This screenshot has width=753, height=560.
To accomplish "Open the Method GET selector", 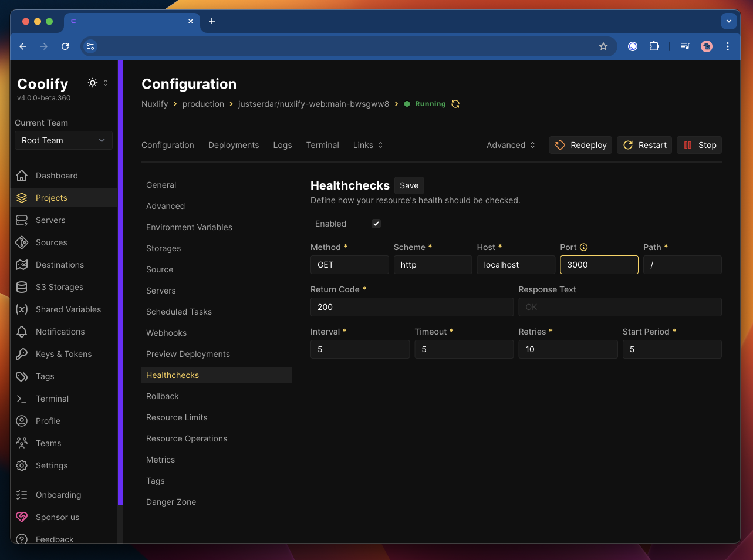I will coord(350,265).
